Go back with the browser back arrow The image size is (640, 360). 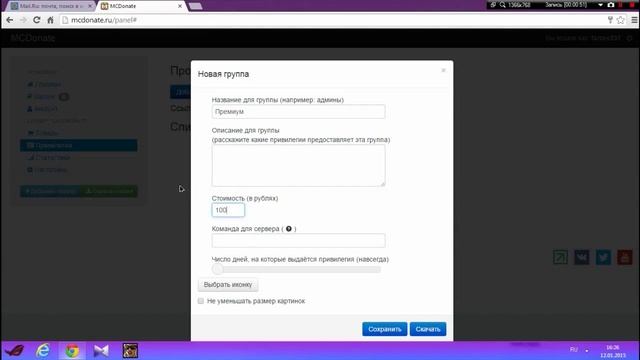tap(10, 20)
